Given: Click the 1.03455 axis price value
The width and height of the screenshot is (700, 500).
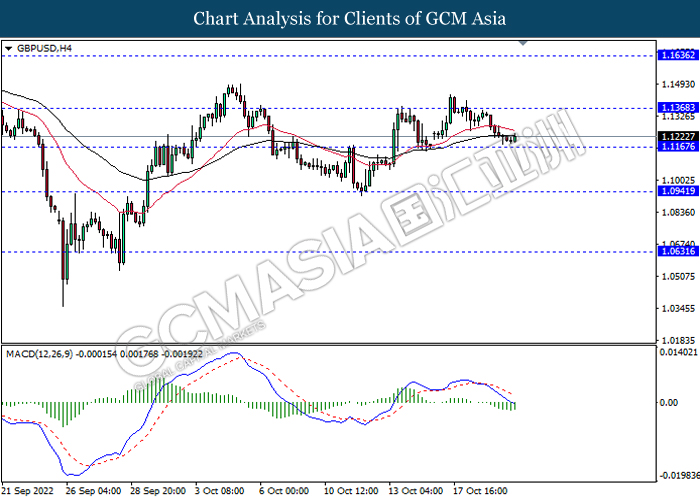Looking at the screenshot, I should pyautogui.click(x=679, y=309).
